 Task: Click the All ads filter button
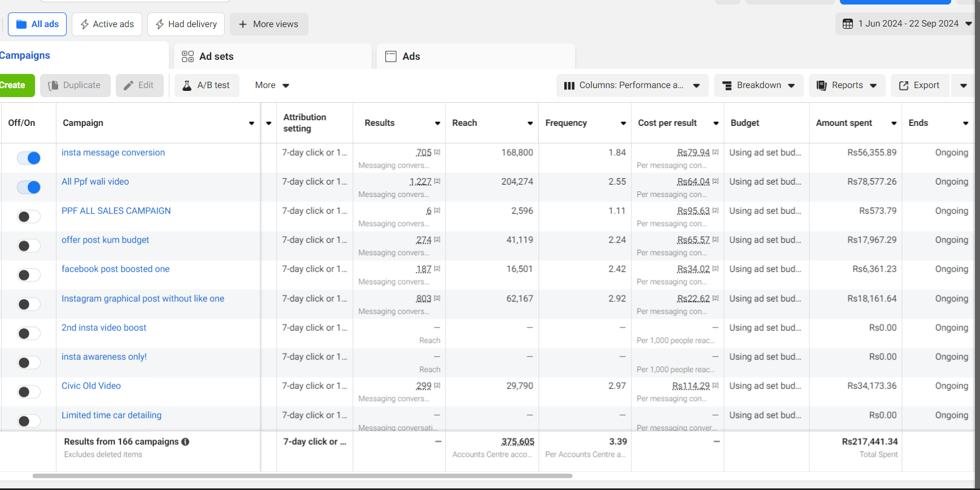[x=37, y=24]
